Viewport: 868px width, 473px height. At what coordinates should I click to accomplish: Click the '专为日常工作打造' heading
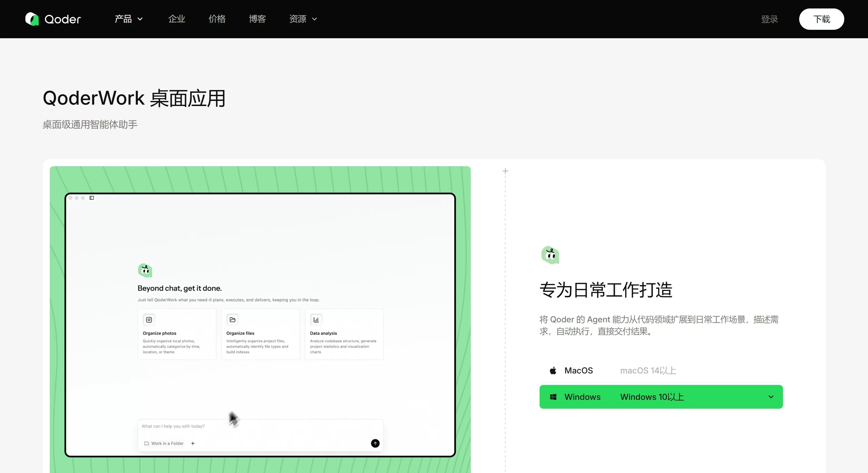tap(606, 290)
